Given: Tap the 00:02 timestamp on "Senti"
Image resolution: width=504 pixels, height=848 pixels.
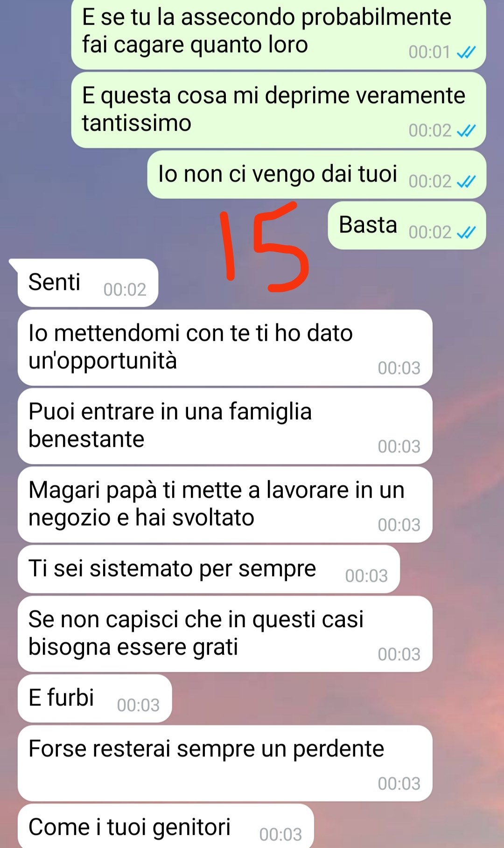Looking at the screenshot, I should pos(125,290).
